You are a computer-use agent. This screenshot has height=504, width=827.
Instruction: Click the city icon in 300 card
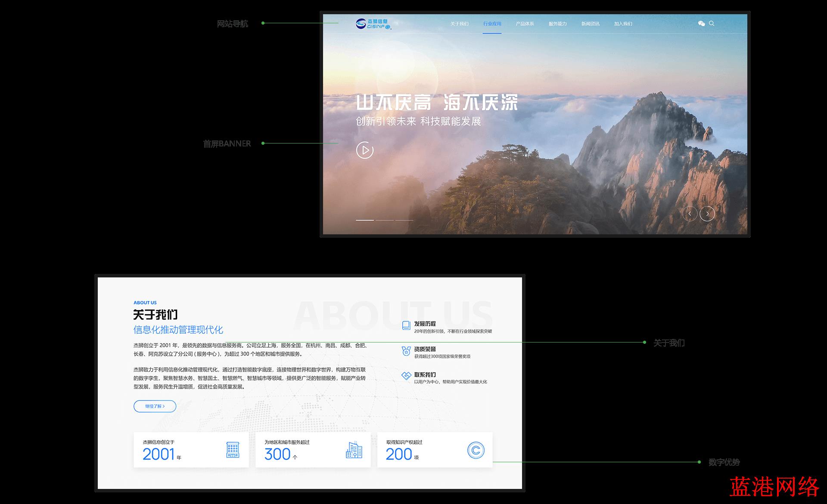[x=354, y=450]
